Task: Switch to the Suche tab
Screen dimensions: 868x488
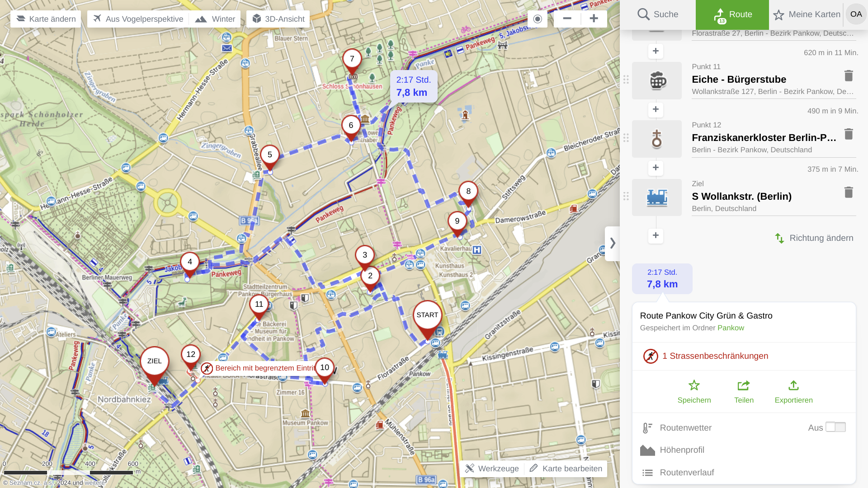Action: (x=658, y=14)
